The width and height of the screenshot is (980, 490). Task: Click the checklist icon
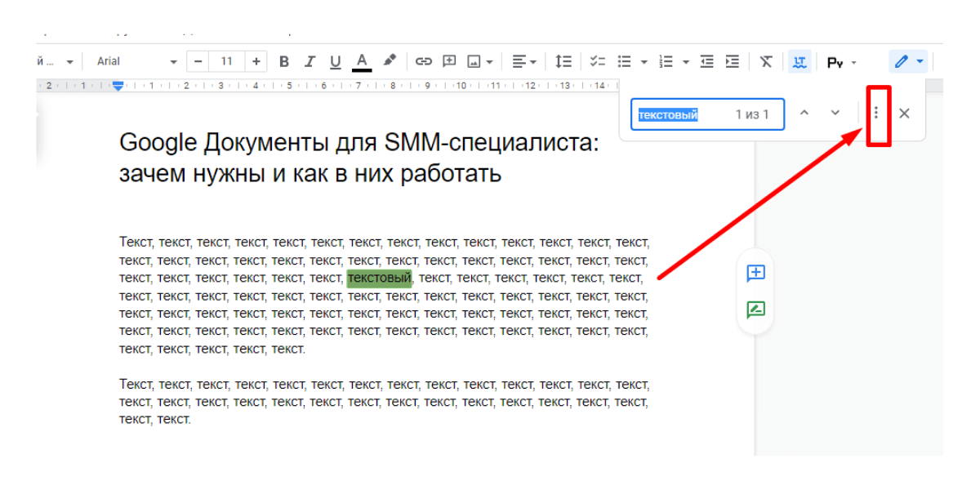[x=598, y=62]
